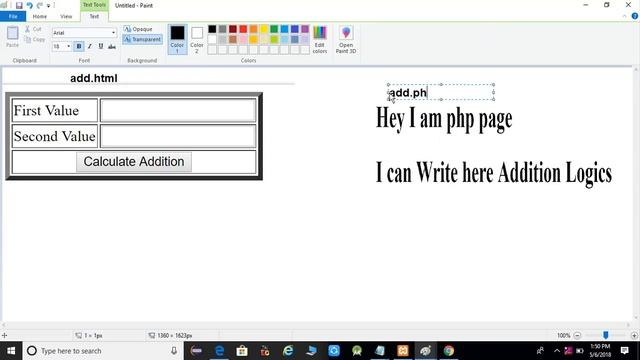The height and width of the screenshot is (360, 640).
Task: Pick the purple palette swatch
Action: [x=305, y=29]
